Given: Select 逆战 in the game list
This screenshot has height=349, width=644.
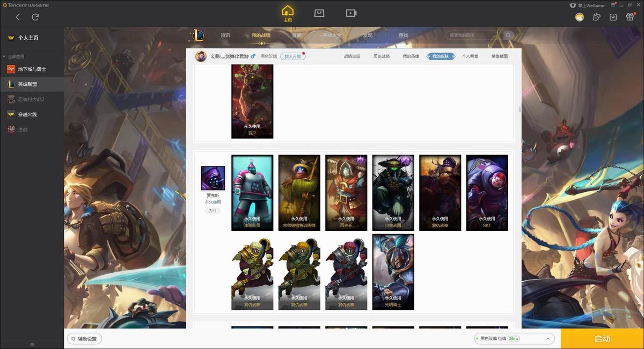Looking at the screenshot, I should (32, 129).
